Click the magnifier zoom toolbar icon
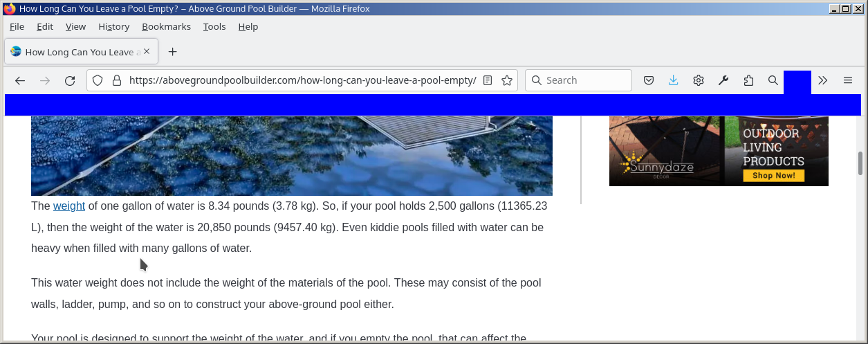Image resolution: width=868 pixels, height=344 pixels. tap(773, 80)
